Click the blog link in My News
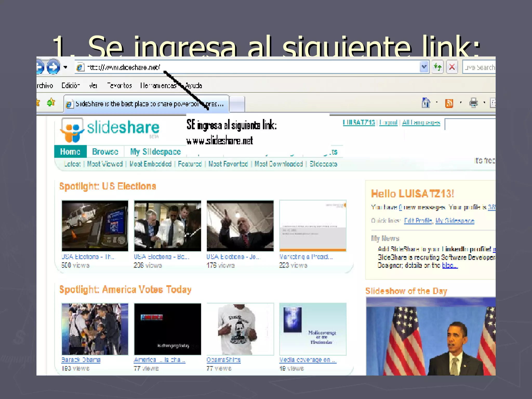The width and height of the screenshot is (532, 399). [x=450, y=265]
